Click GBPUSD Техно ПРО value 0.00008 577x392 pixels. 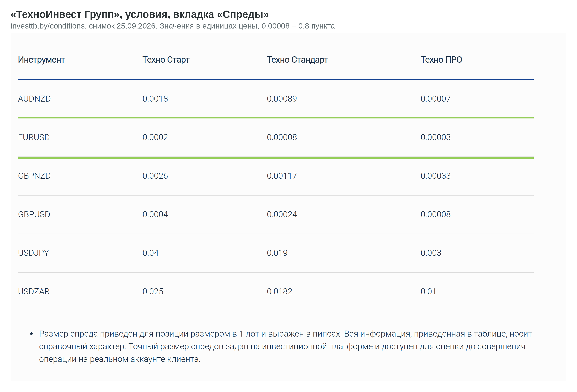tap(436, 214)
